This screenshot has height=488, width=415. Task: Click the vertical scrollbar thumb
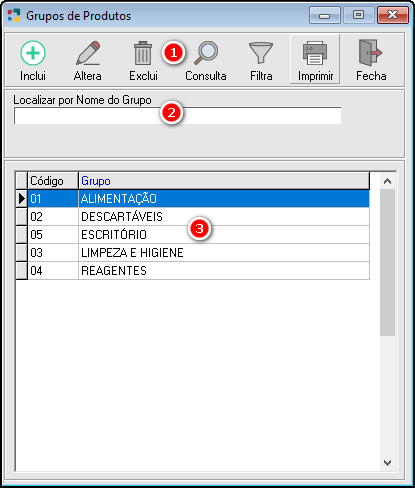[x=387, y=262]
